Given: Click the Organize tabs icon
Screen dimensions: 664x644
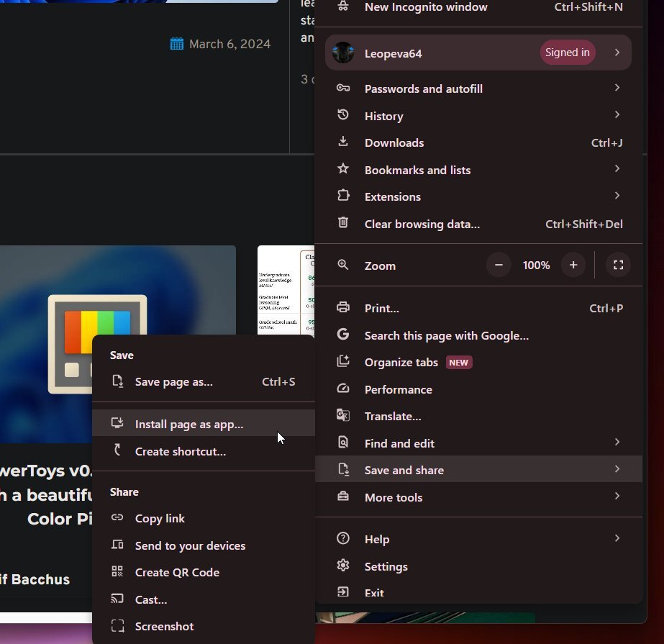Looking at the screenshot, I should 343,361.
